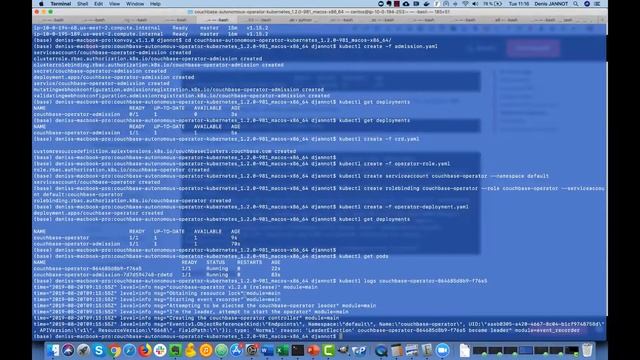
Task: Open Cyberduck from the Dock
Action: pos(191,350)
